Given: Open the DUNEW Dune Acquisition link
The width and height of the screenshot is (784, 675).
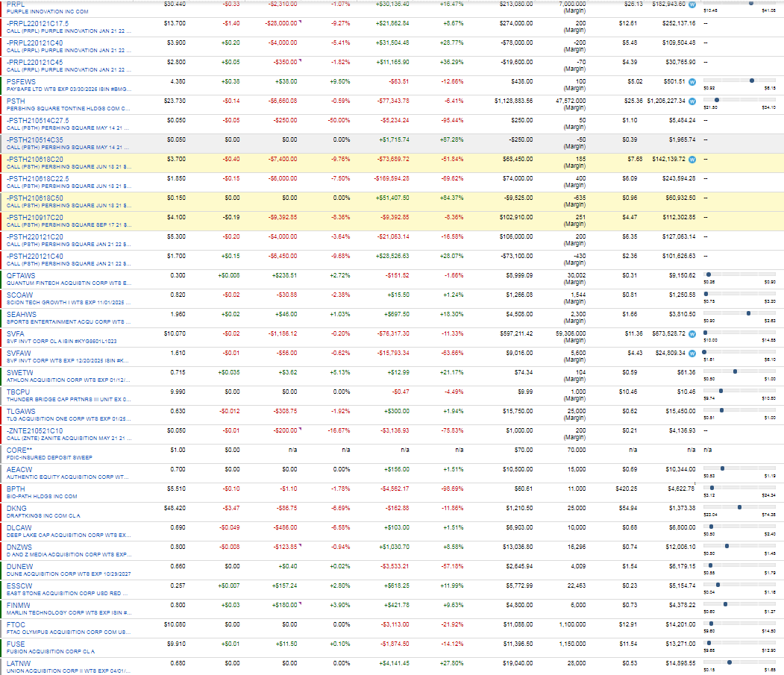Looking at the screenshot, I should pos(19,567).
